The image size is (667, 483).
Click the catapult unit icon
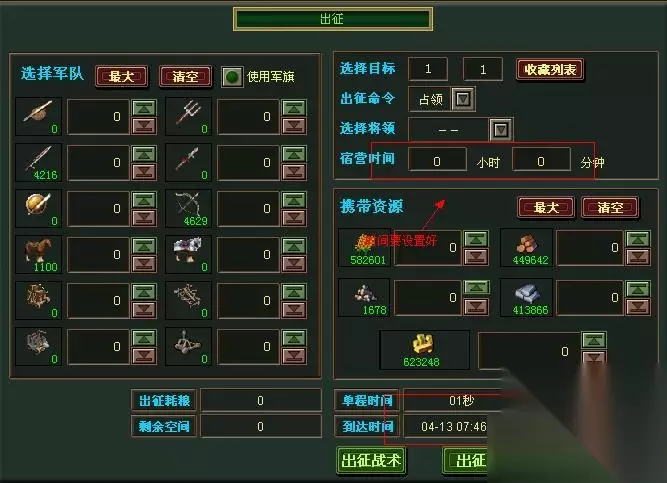(188, 346)
